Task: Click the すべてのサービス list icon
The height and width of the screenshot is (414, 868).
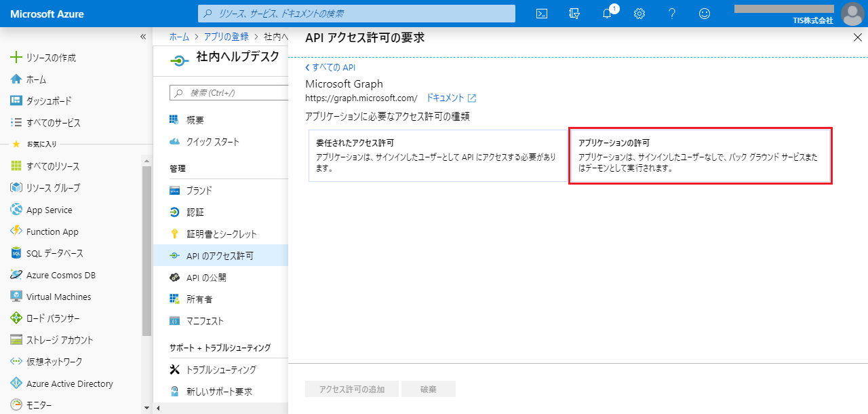Action: pos(16,123)
